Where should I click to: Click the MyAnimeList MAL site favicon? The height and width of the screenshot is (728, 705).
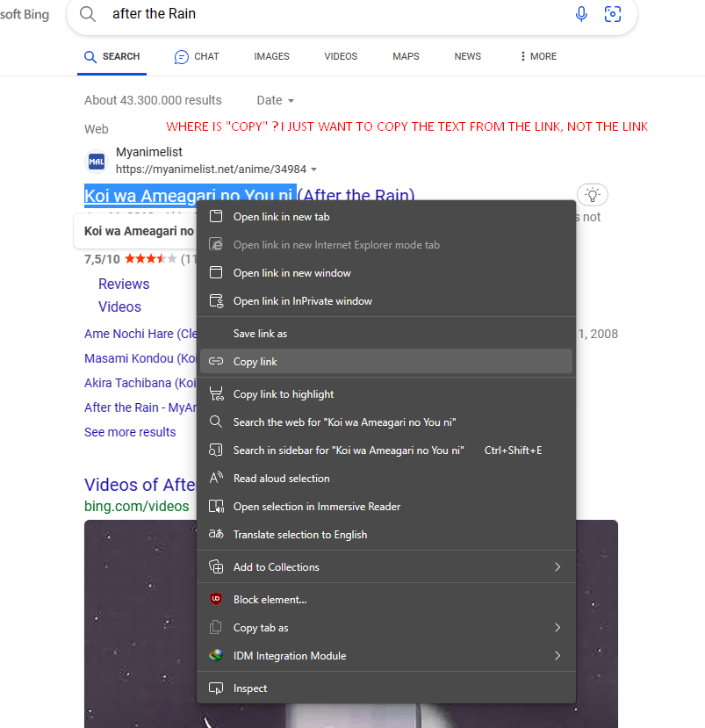coord(97,162)
